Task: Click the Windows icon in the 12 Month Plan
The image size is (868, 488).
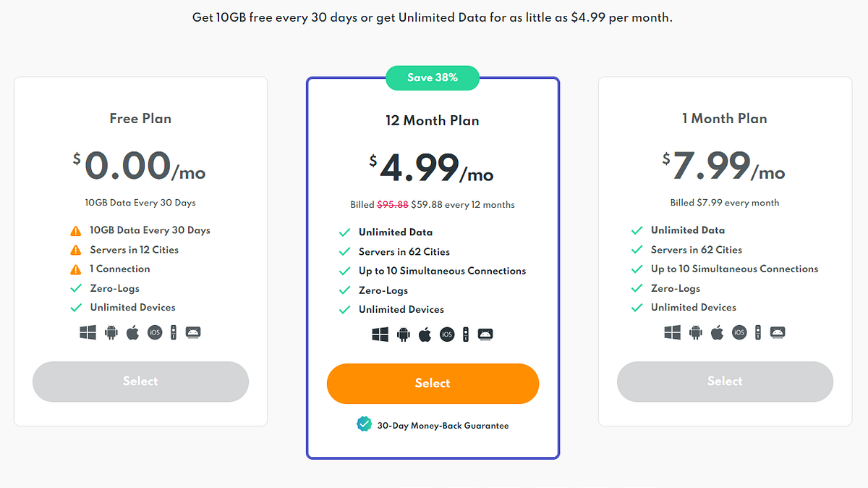Action: click(x=380, y=335)
